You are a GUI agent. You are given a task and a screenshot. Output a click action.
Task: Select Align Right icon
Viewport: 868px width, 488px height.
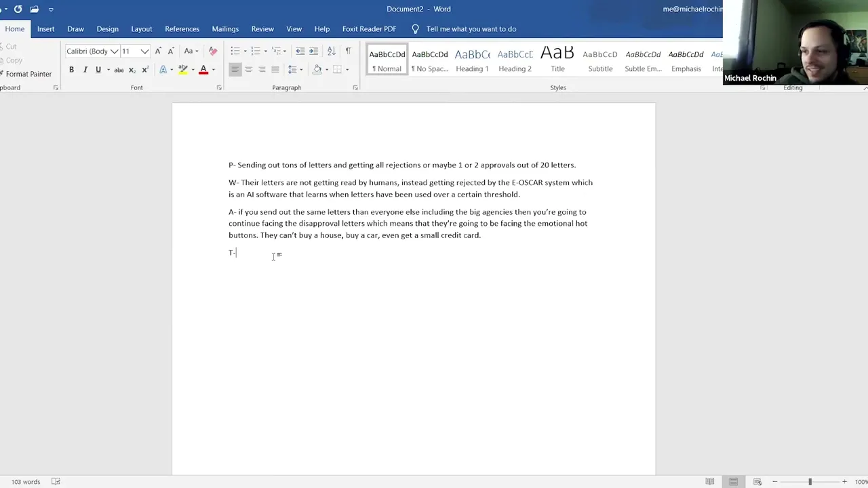[x=262, y=69]
